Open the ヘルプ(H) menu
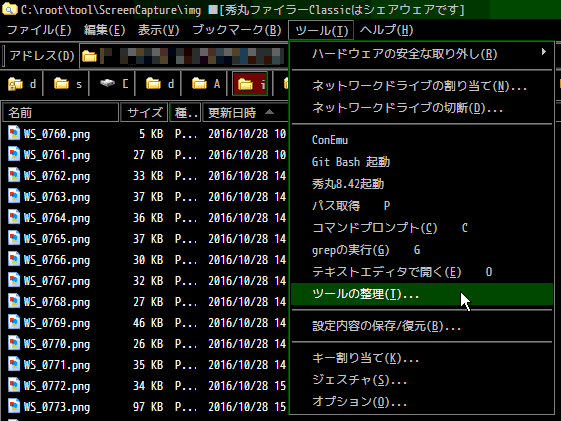561x421 pixels. (386, 30)
